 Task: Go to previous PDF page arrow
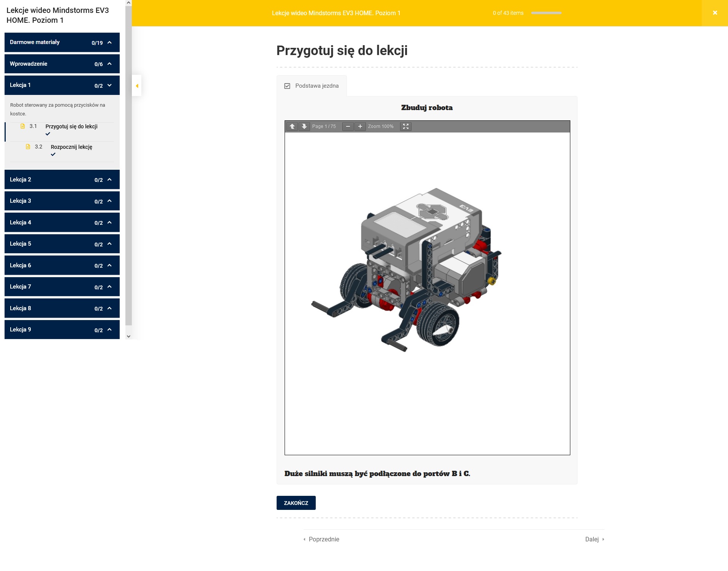(292, 126)
